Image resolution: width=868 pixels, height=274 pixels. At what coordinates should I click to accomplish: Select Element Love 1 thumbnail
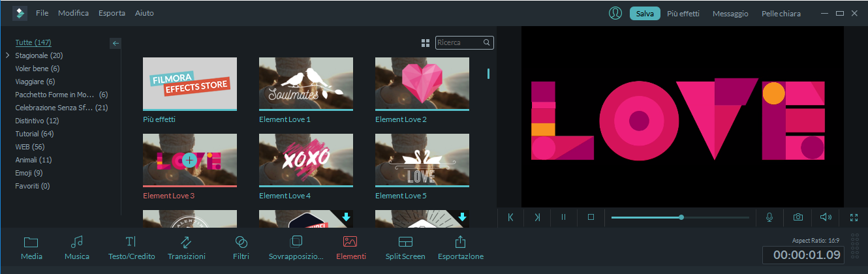coord(306,84)
